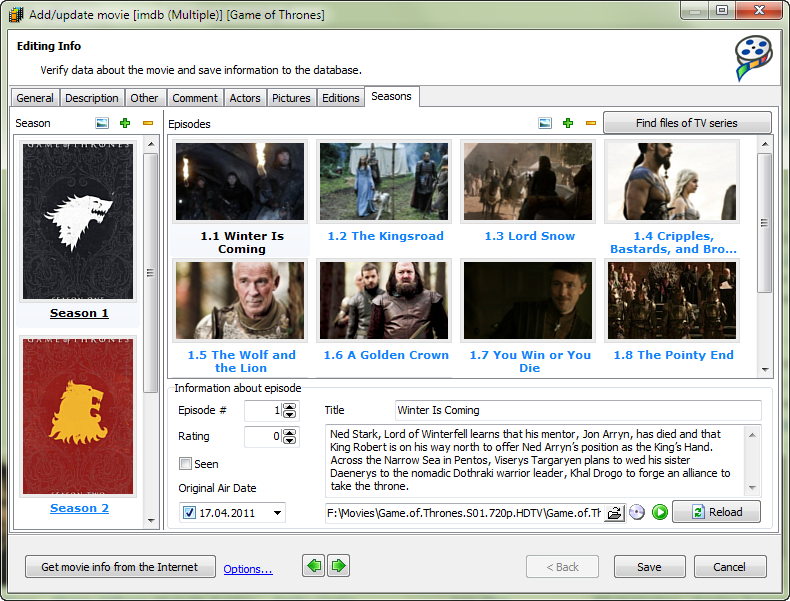
Task: Select episode 1.2 The Kingsroad thumbnail
Action: (x=384, y=181)
